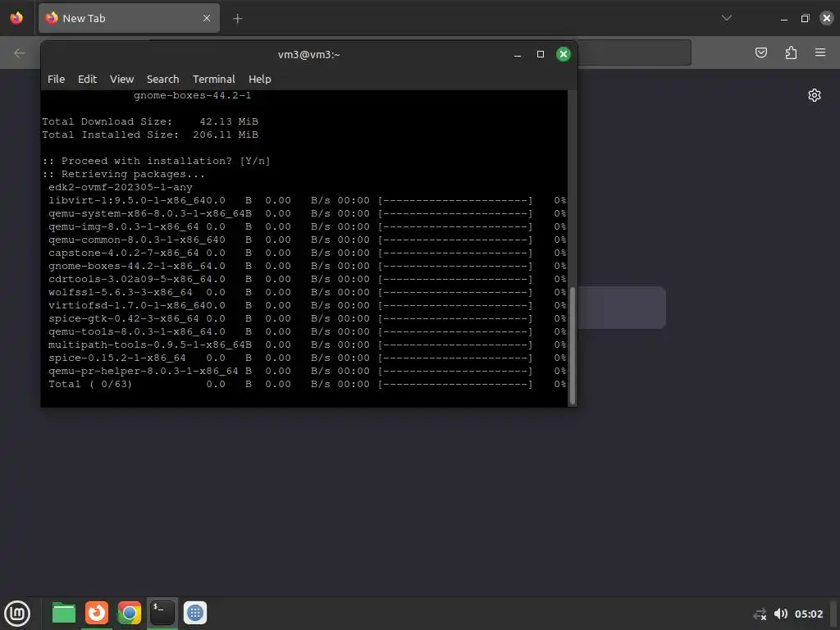Click the qemu-img-8.0.3-1 package name
Screen dimensions: 840x630
124,226
